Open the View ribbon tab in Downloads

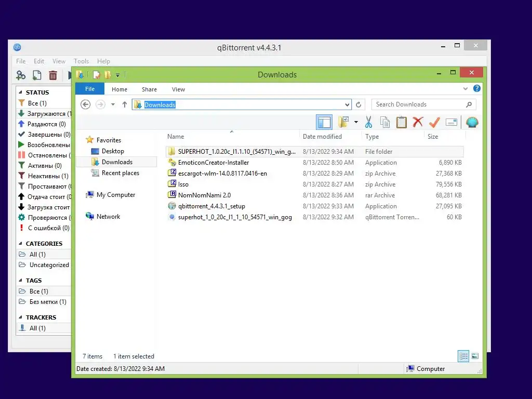pyautogui.click(x=179, y=89)
